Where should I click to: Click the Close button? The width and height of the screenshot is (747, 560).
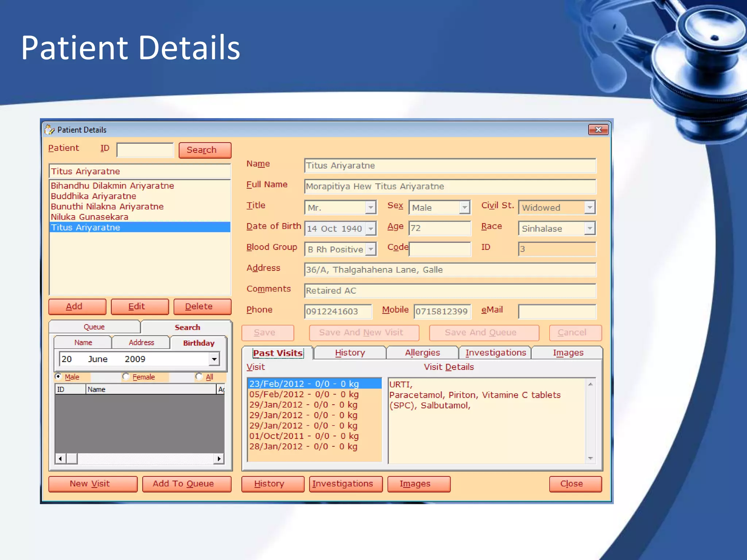click(x=575, y=484)
